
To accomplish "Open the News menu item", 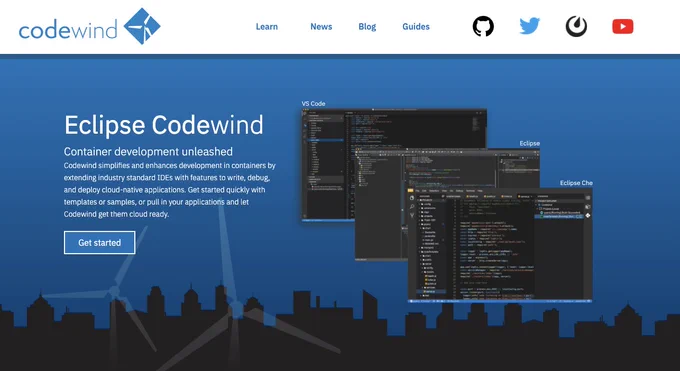I will pyautogui.click(x=321, y=26).
